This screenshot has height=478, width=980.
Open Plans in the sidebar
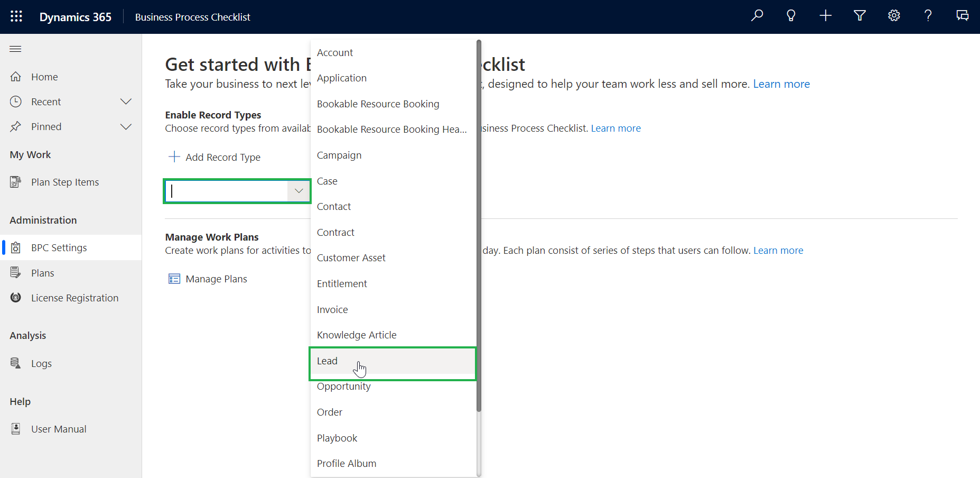tap(71, 273)
